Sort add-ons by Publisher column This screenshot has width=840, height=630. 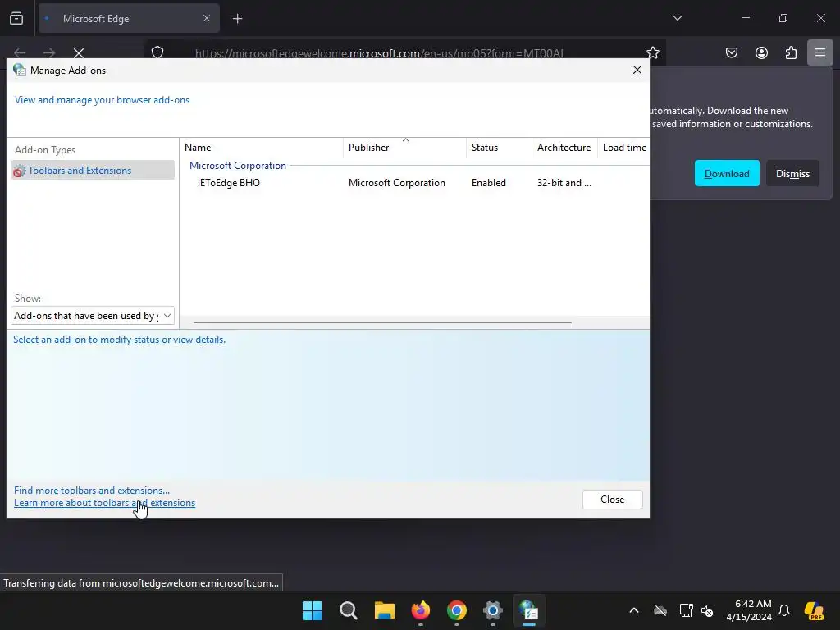(x=404, y=148)
